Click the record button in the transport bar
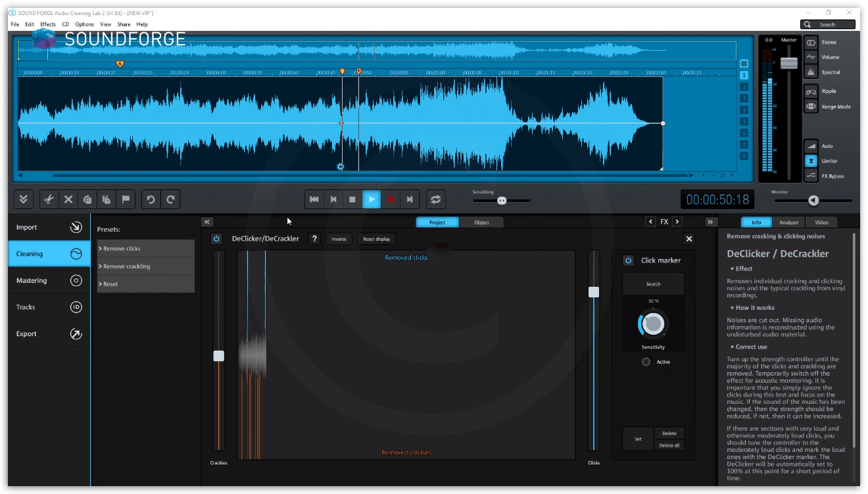 tap(391, 199)
